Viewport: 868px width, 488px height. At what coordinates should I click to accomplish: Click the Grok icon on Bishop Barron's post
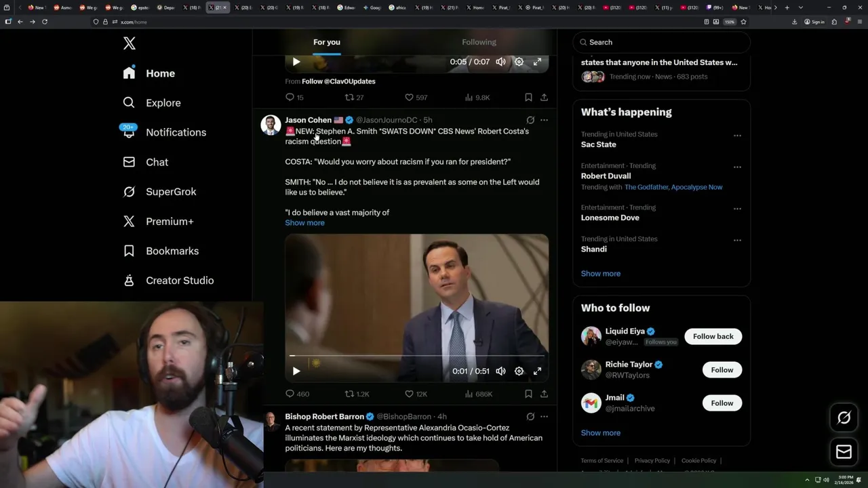coord(530,417)
